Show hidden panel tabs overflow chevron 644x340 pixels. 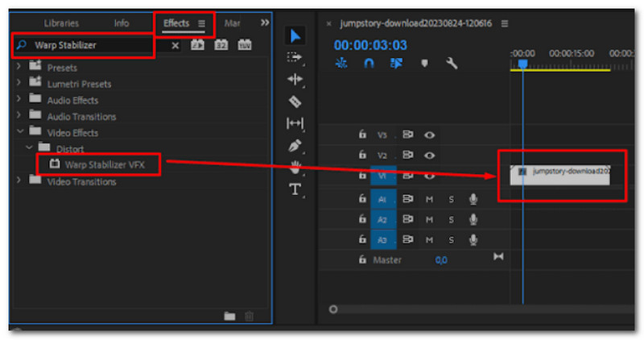click(x=265, y=23)
